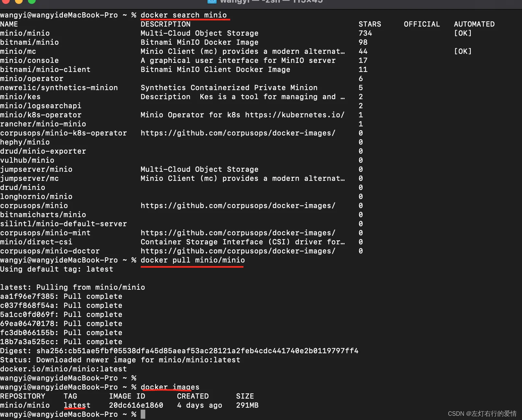This screenshot has width=522, height=420.
Task: Select layer ID aa1f96e7f385
Action: pos(27,296)
